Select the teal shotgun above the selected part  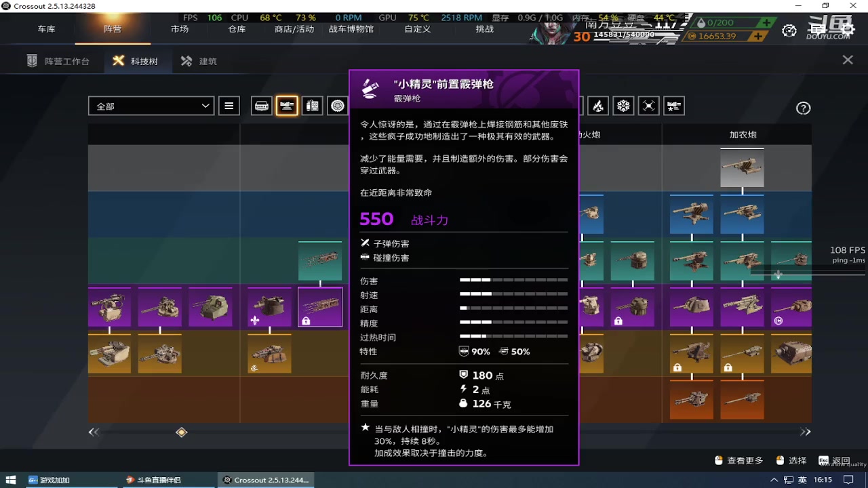coord(320,261)
